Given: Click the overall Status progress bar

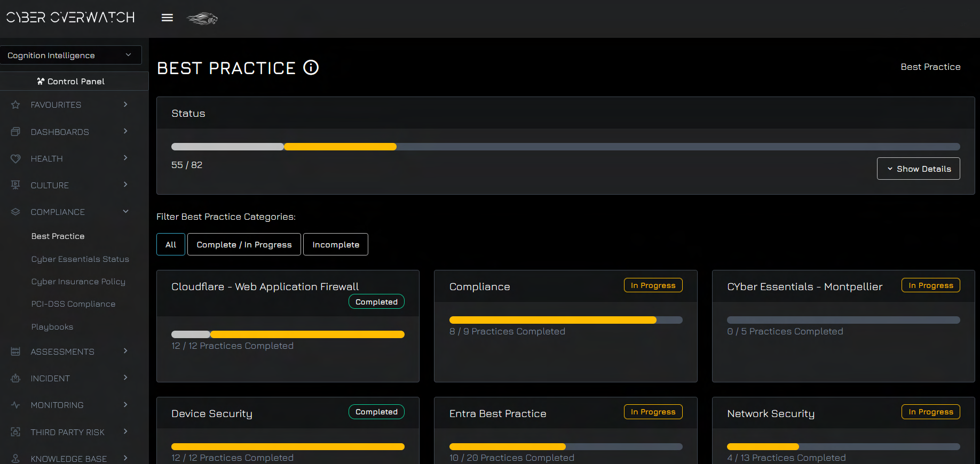Looking at the screenshot, I should coord(565,147).
